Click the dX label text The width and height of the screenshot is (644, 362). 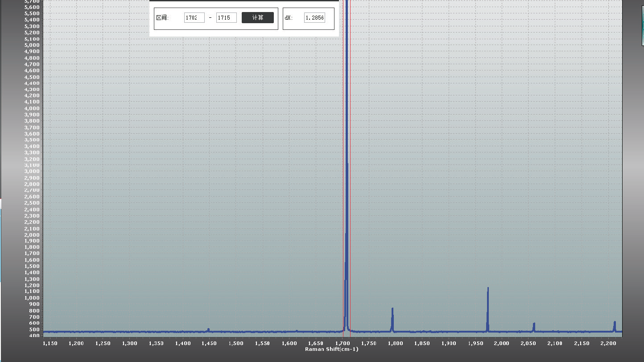(289, 18)
